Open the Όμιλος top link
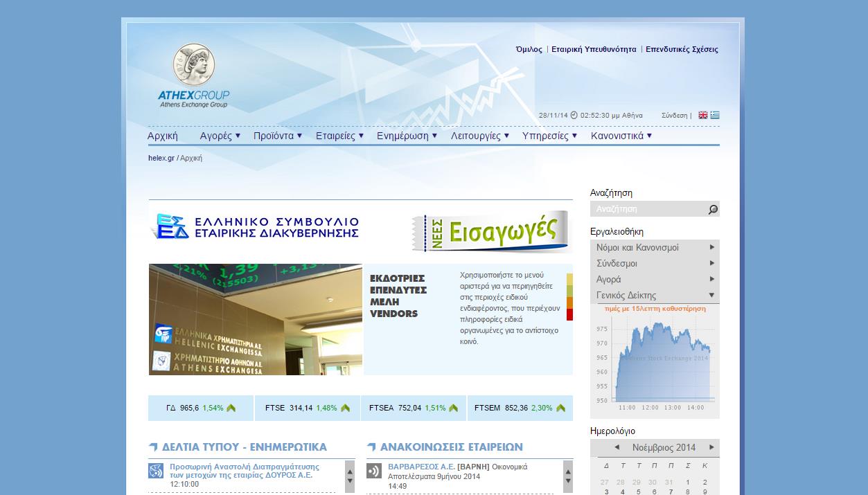The width and height of the screenshot is (868, 495). coord(529,50)
